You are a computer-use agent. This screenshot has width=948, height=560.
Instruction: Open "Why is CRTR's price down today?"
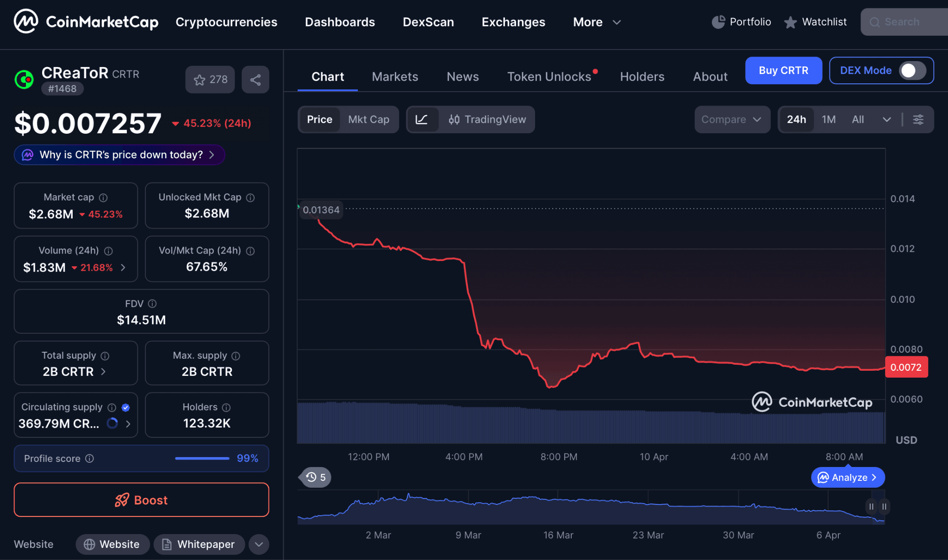(119, 155)
